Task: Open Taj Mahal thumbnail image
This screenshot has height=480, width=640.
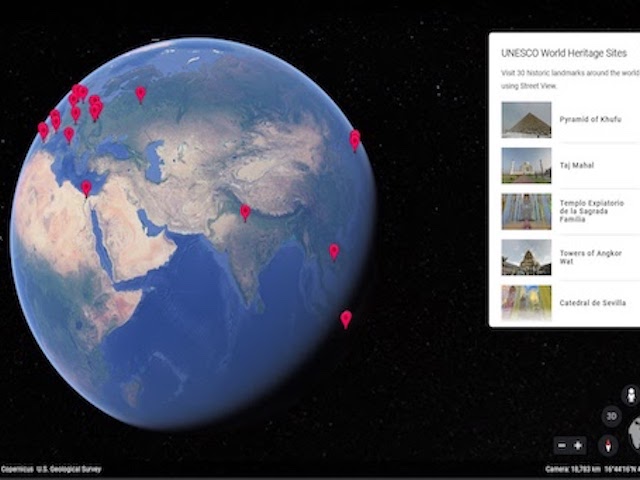Action: pyautogui.click(x=526, y=165)
